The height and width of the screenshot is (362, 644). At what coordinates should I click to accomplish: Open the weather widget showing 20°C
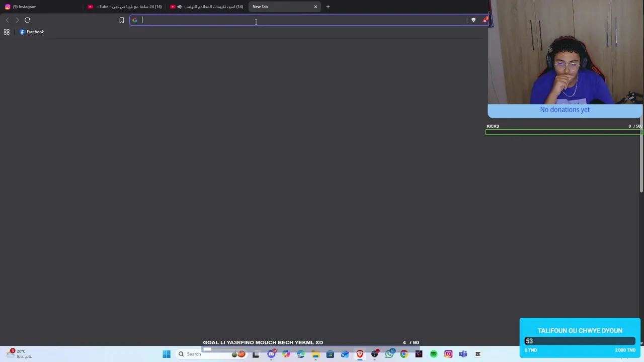pos(19,354)
